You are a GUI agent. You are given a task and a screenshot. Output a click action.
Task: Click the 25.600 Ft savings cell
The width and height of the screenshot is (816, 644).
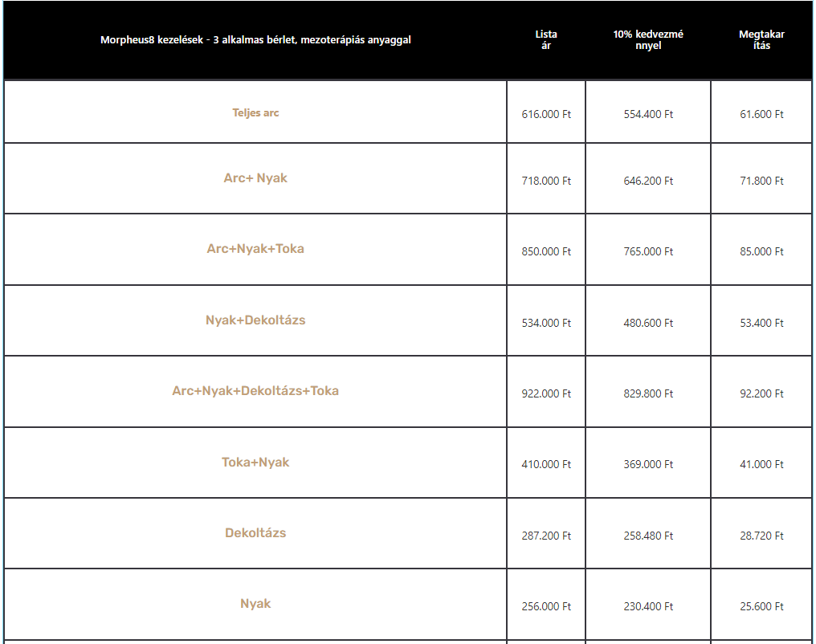pos(761,606)
